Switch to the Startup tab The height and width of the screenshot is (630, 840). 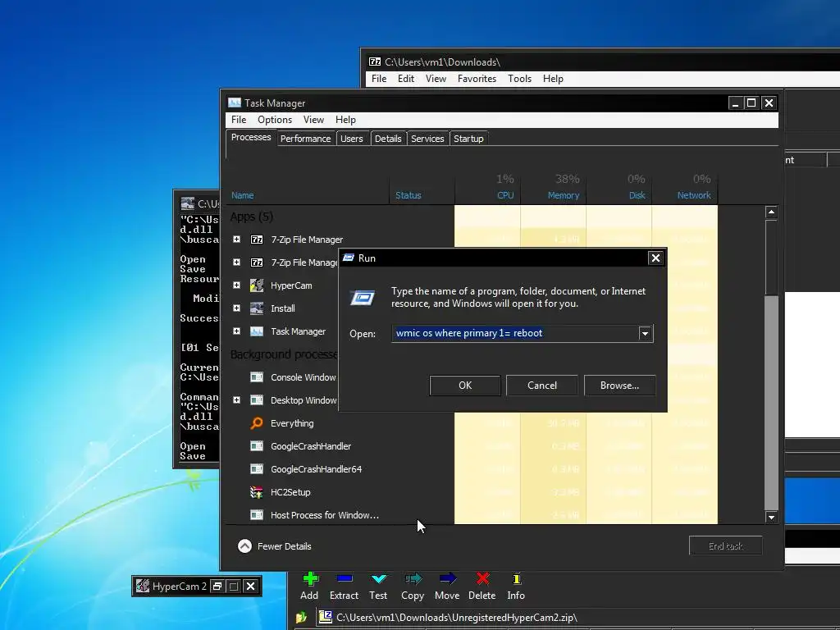(468, 139)
